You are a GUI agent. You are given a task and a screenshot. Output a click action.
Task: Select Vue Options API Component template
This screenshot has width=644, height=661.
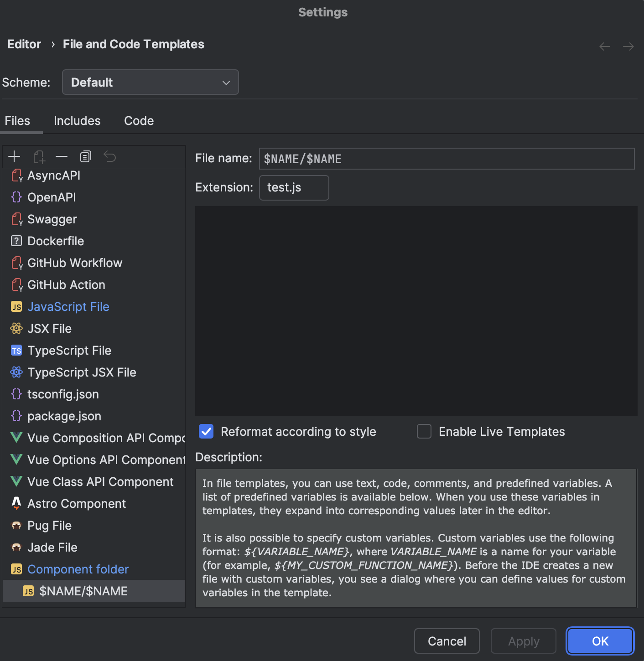pyautogui.click(x=93, y=460)
